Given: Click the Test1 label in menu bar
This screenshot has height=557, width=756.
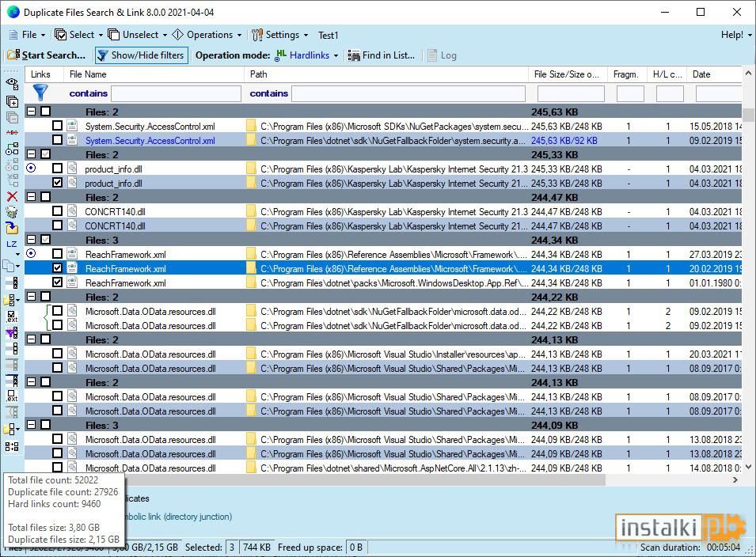Looking at the screenshot, I should click(x=329, y=35).
